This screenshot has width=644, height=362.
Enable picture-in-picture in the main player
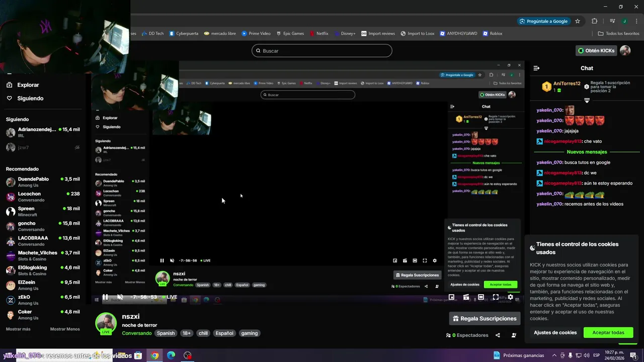click(x=451, y=297)
